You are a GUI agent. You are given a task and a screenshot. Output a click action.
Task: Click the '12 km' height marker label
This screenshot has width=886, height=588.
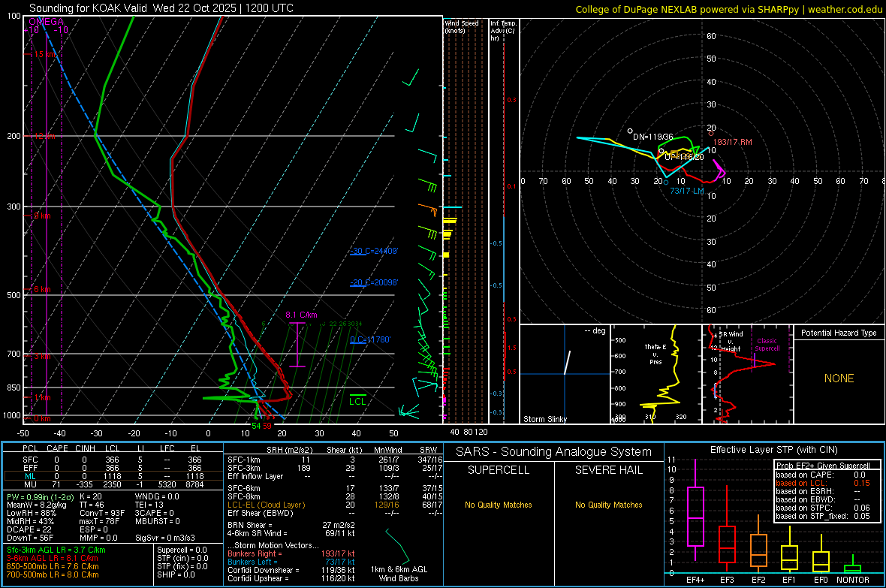click(45, 136)
